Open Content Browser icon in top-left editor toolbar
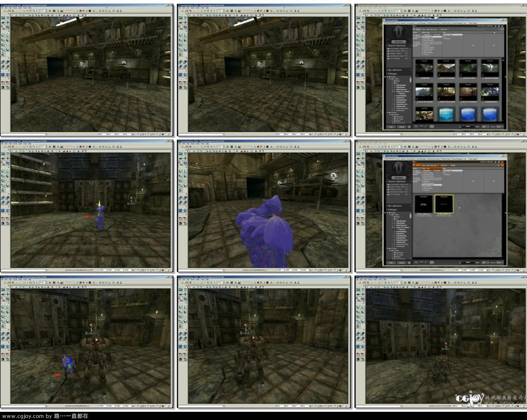 tap(54, 11)
